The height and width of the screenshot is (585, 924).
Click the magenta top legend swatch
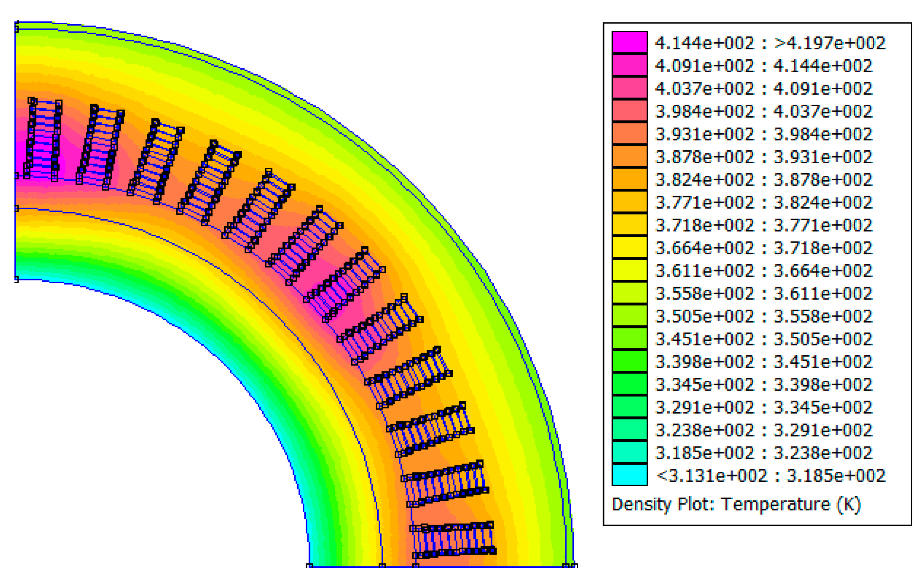coord(629,42)
